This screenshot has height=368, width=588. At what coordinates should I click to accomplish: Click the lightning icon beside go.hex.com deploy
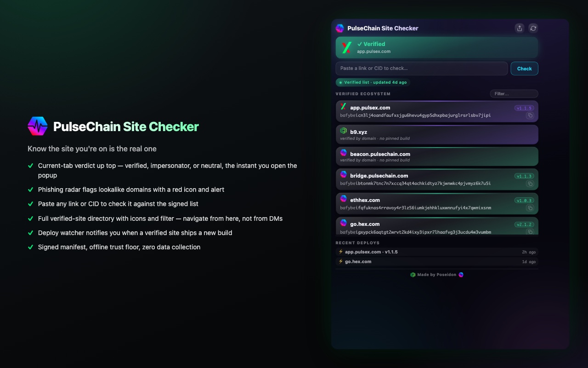coord(341,261)
